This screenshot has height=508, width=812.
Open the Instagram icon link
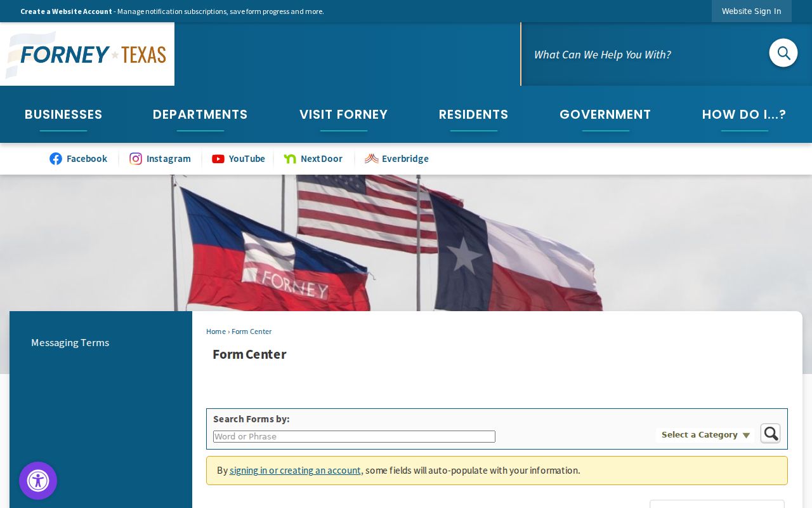pos(160,159)
